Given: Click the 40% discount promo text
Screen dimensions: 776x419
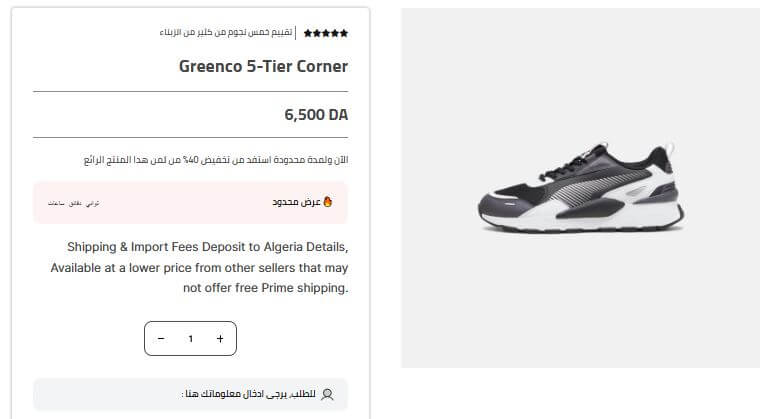Looking at the screenshot, I should pos(216,160).
